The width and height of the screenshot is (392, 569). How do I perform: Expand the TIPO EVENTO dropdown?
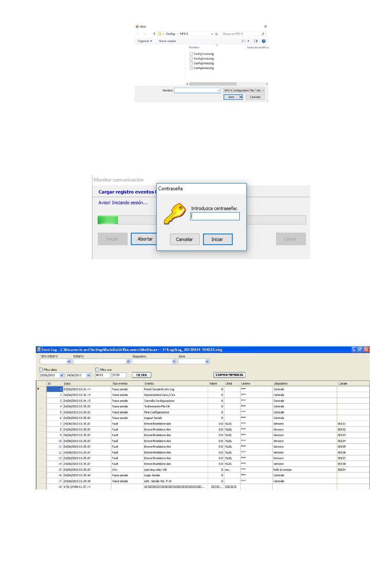point(69,361)
